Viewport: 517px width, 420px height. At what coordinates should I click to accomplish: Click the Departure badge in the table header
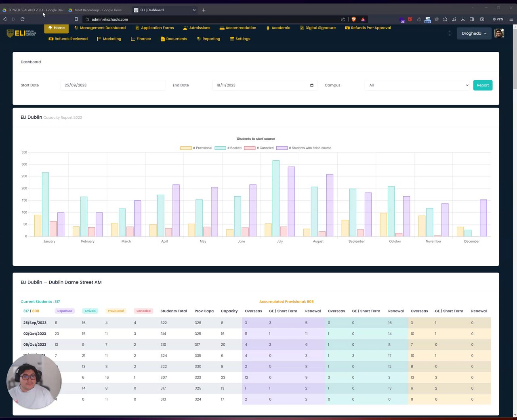click(65, 311)
